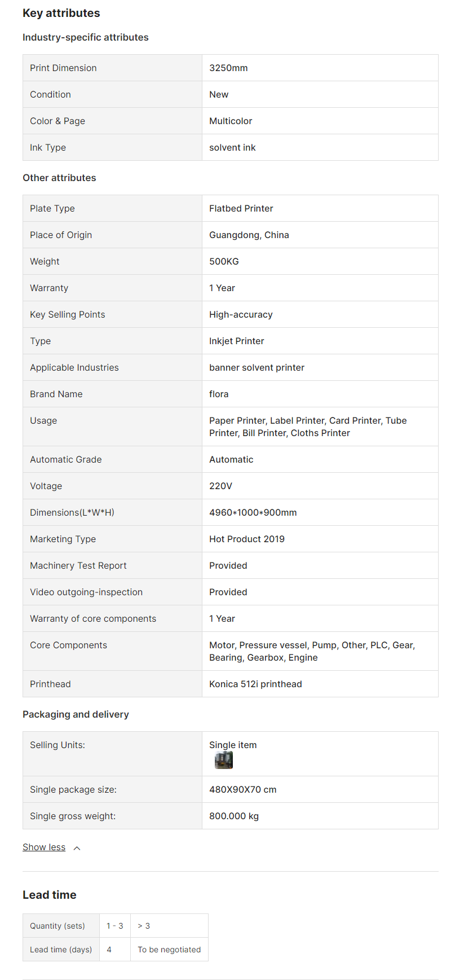
Task: Click the "Flatbed Printer" Plate Type value
Action: click(x=241, y=208)
